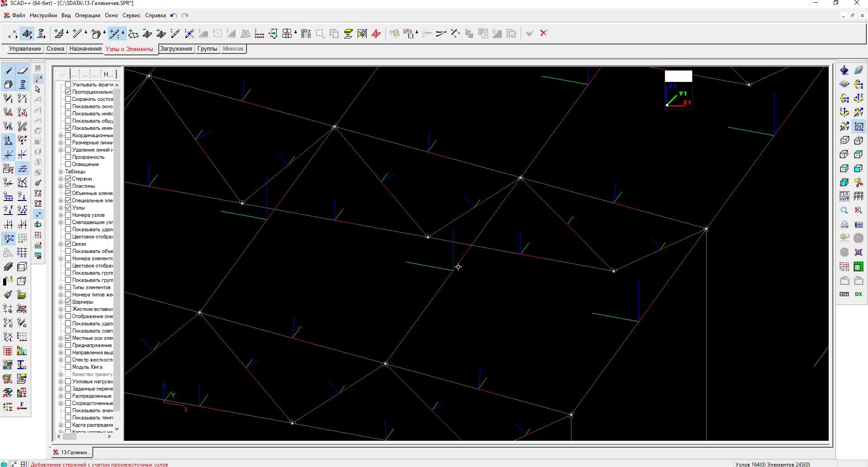Select the scissors cut-section icon
Viewport: 868px width, 467px height.
click(x=858, y=182)
